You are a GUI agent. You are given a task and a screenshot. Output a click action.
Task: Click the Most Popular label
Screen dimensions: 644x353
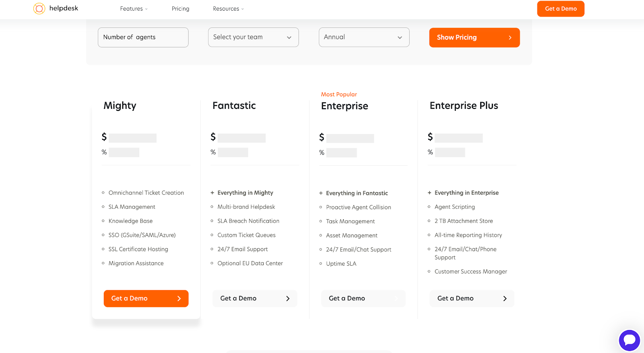point(339,94)
